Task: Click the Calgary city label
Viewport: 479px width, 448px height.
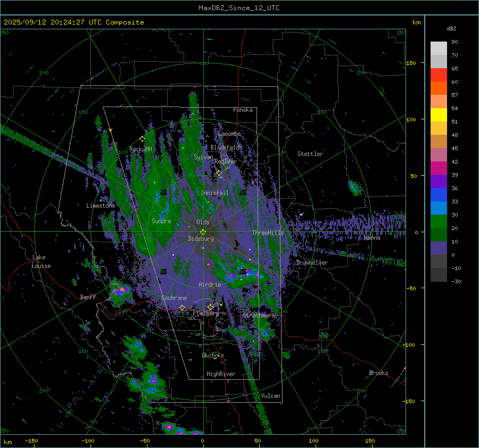Action: tap(208, 313)
